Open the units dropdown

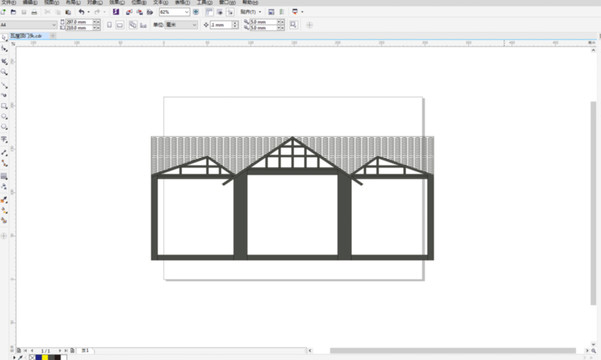point(194,25)
